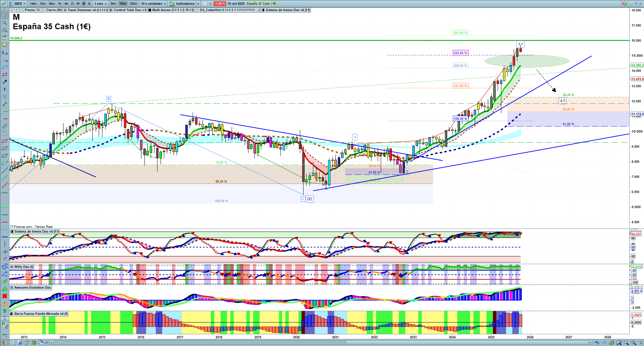Select the green up-arrow marker tool

point(5,311)
